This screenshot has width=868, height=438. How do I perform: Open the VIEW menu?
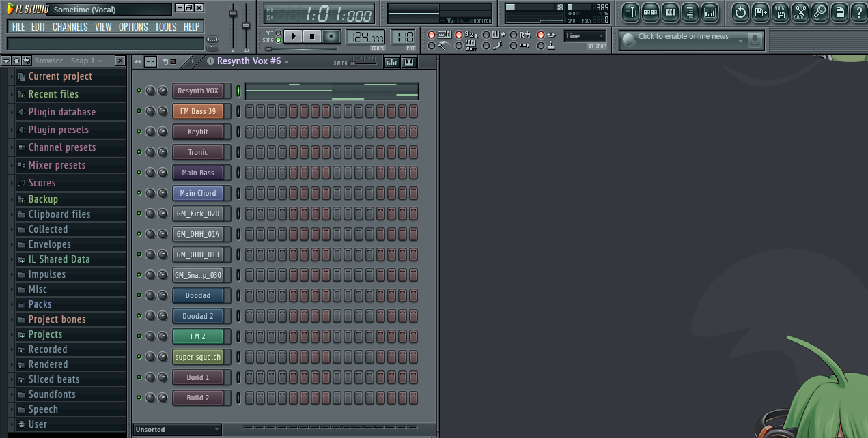click(104, 27)
